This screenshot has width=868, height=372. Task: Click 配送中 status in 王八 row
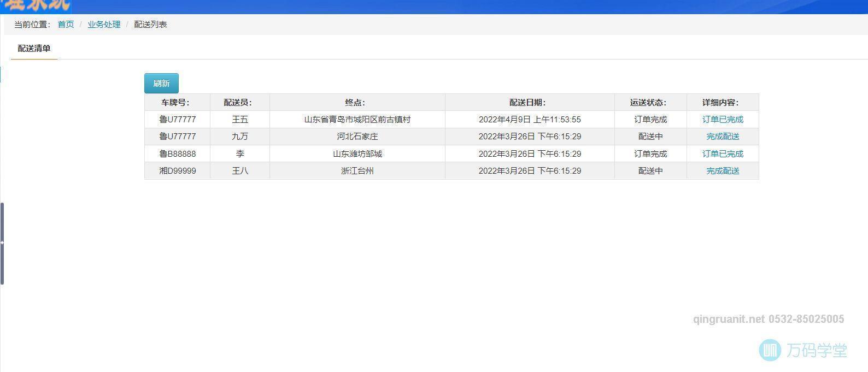[650, 171]
